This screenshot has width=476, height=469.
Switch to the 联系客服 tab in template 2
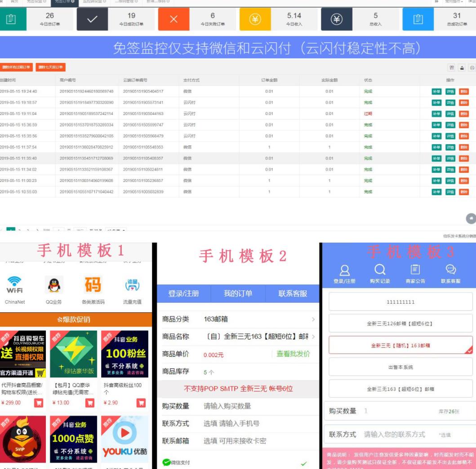click(293, 294)
